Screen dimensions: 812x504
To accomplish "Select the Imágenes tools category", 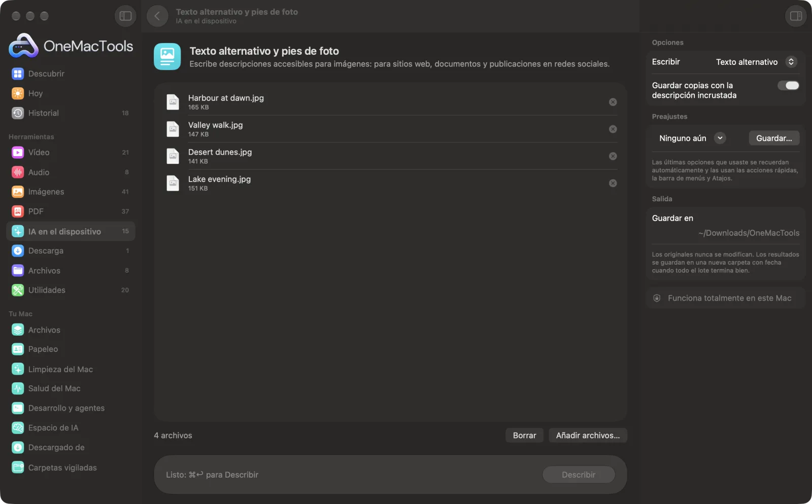I will pyautogui.click(x=71, y=192).
